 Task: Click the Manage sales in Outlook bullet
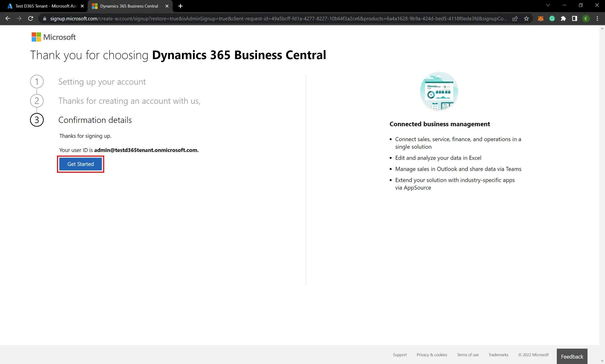pos(458,169)
